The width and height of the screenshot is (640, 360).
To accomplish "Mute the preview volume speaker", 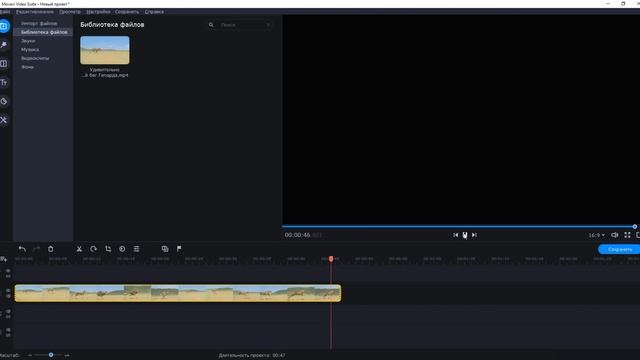I will pos(614,235).
